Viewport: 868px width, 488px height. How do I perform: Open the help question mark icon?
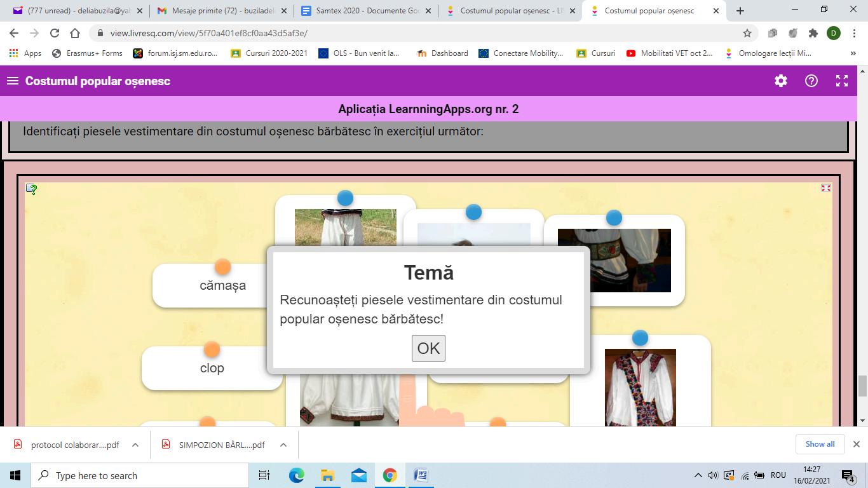click(811, 81)
